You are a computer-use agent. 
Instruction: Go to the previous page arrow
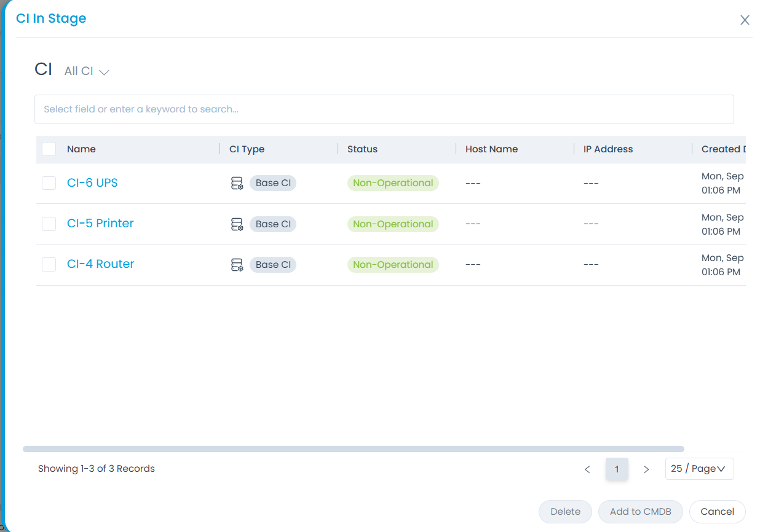(x=587, y=469)
